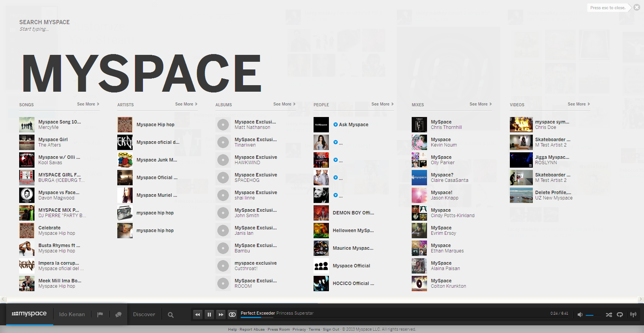
Task: Open Myspace Junk M... artist result
Action: pos(157,160)
